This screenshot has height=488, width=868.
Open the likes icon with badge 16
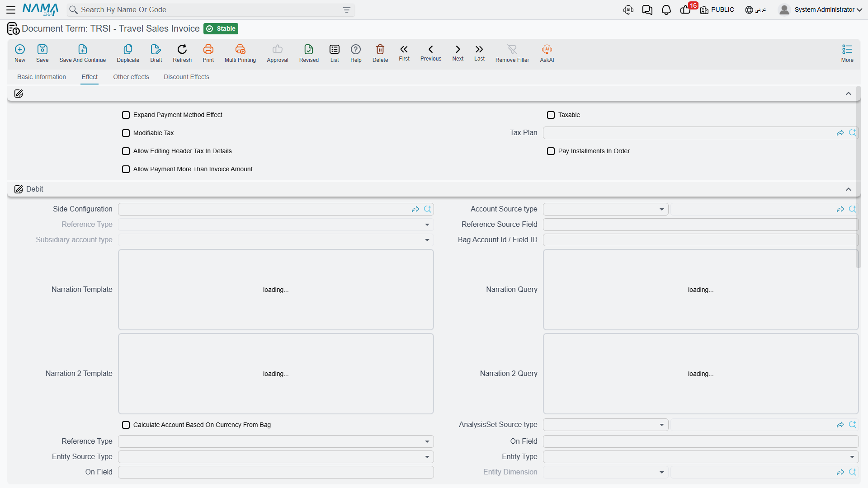pyautogui.click(x=685, y=10)
